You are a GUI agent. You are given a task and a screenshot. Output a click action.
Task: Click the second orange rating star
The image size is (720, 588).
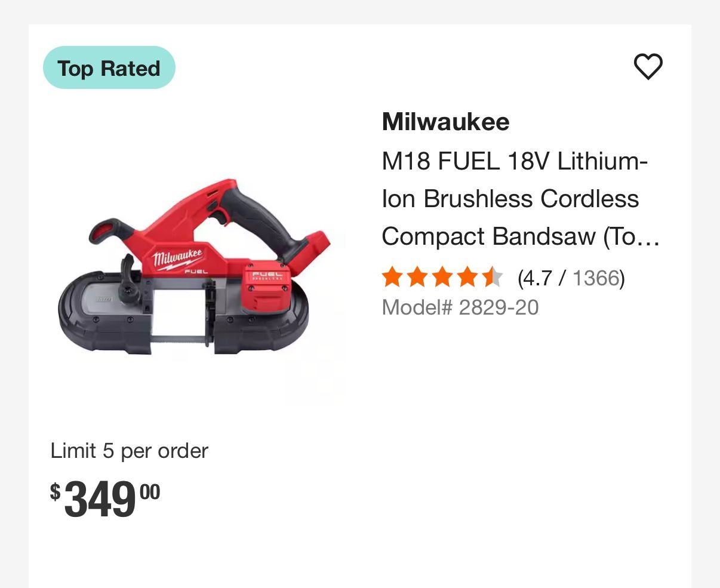[417, 278]
